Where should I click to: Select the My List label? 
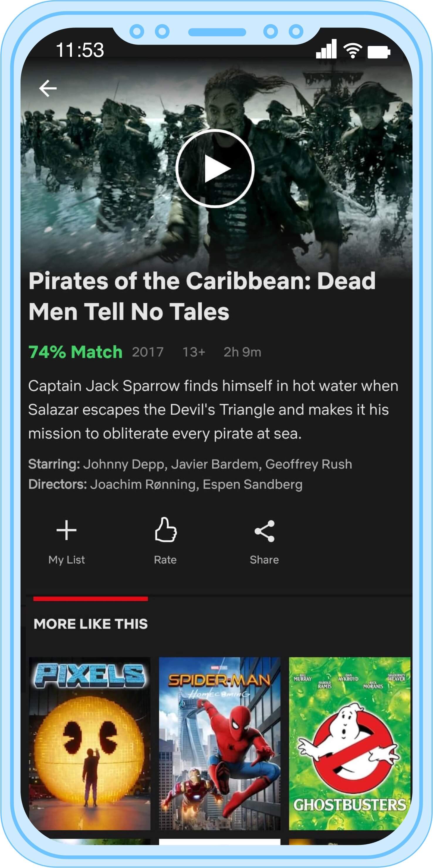66,560
